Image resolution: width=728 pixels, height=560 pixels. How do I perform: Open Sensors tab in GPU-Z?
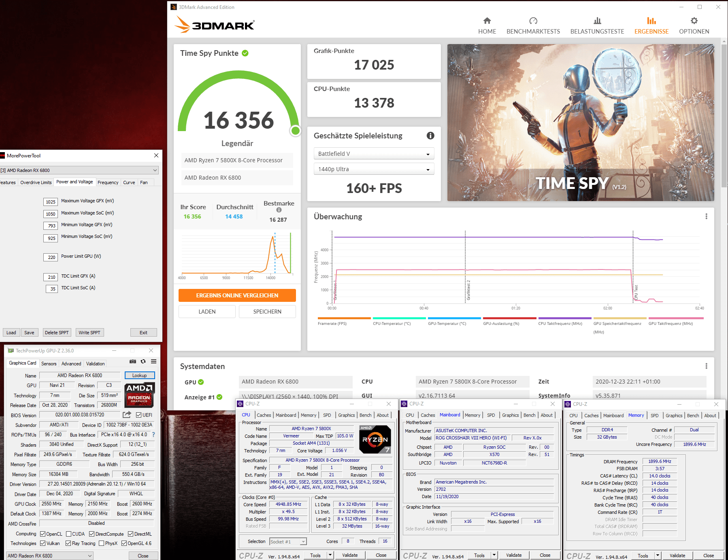tap(49, 364)
